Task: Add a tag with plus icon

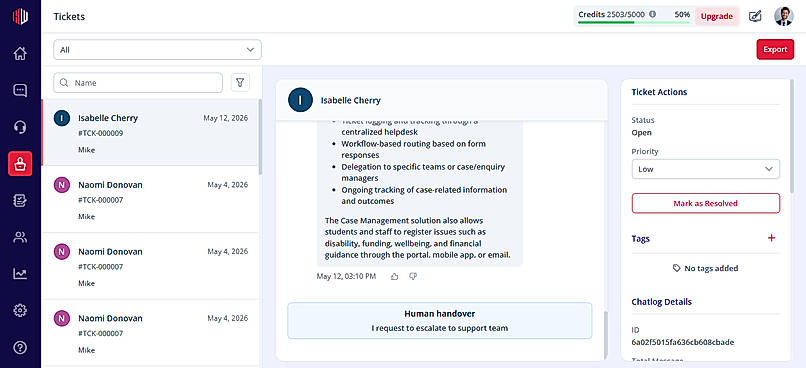Action: [x=771, y=238]
